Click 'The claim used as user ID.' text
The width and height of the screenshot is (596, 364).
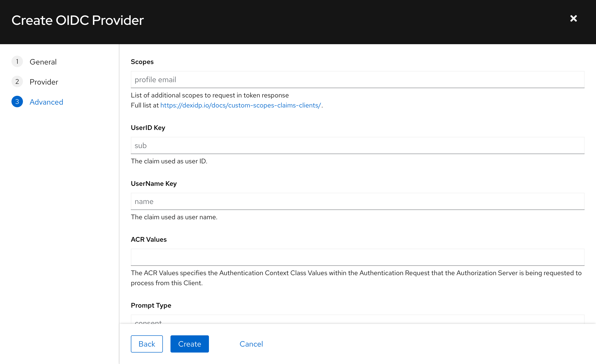[169, 161]
